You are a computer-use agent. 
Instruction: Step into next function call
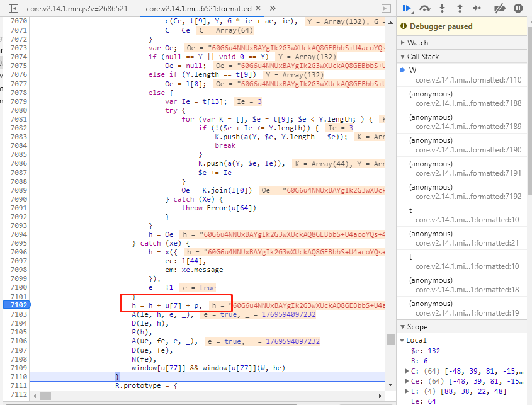tap(443, 8)
